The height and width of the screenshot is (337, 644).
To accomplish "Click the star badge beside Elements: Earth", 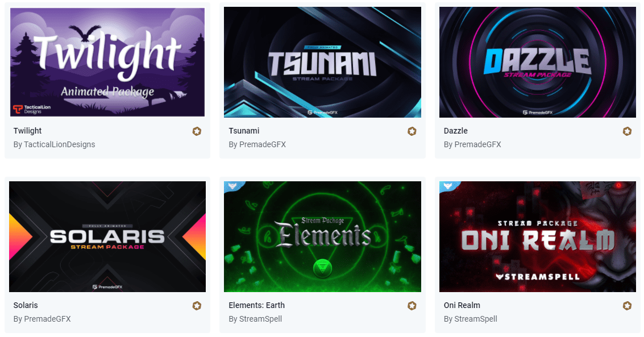I will [412, 306].
